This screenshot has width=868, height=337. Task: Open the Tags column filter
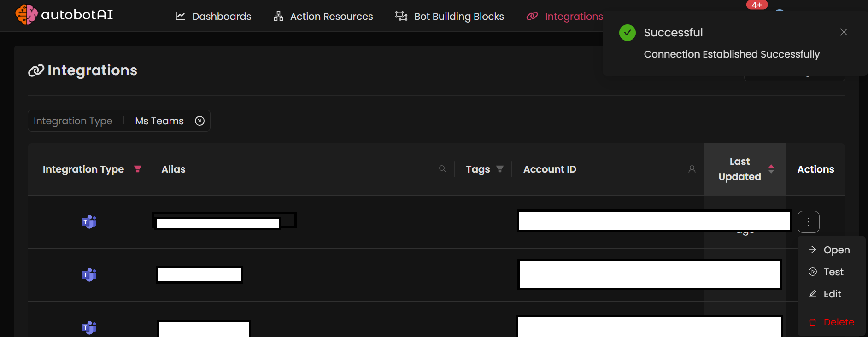tap(500, 169)
